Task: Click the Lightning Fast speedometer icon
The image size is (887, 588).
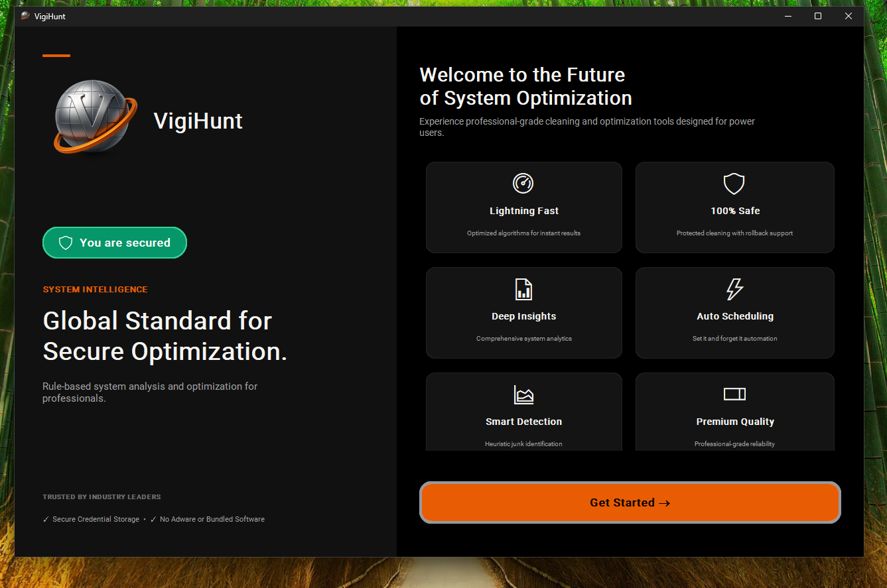Action: pyautogui.click(x=523, y=184)
